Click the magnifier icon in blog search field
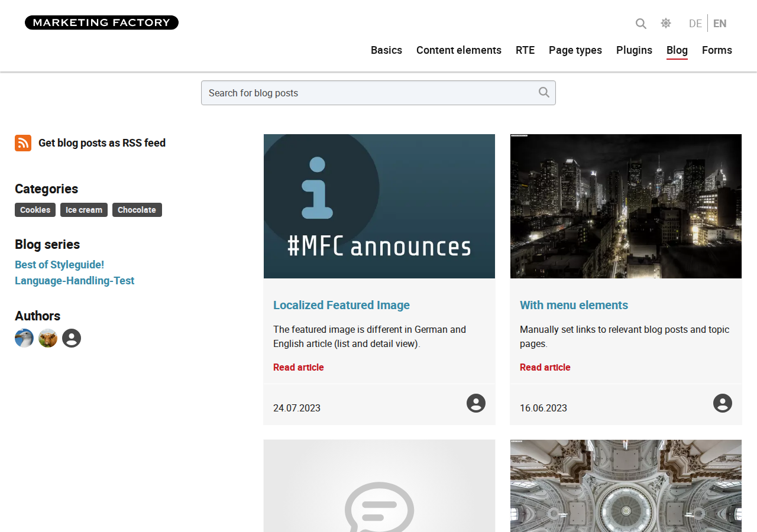This screenshot has width=757, height=532. tap(544, 92)
